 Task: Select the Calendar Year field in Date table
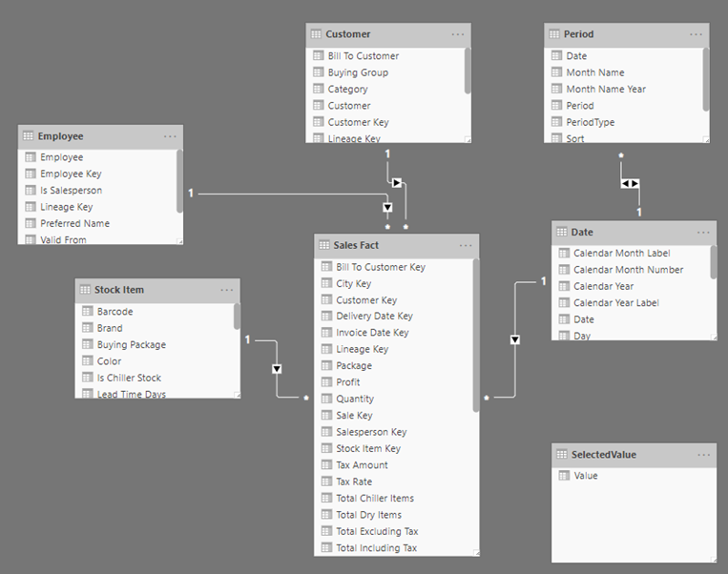pyautogui.click(x=602, y=286)
